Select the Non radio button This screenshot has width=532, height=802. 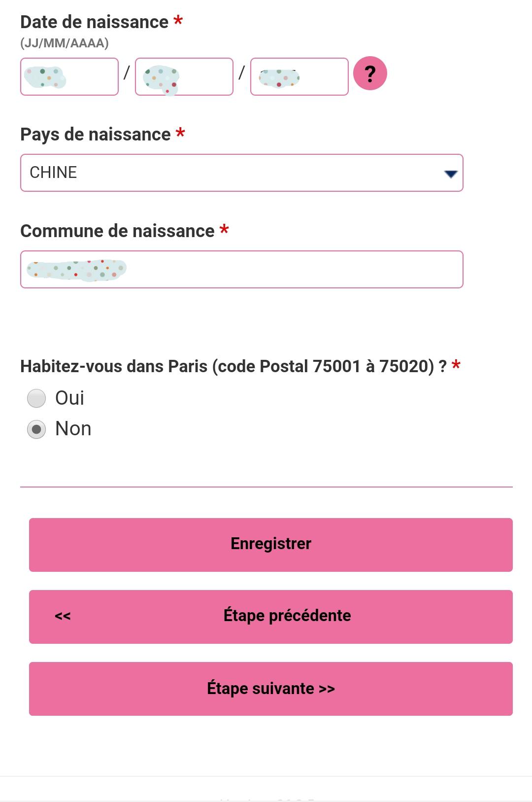(36, 429)
